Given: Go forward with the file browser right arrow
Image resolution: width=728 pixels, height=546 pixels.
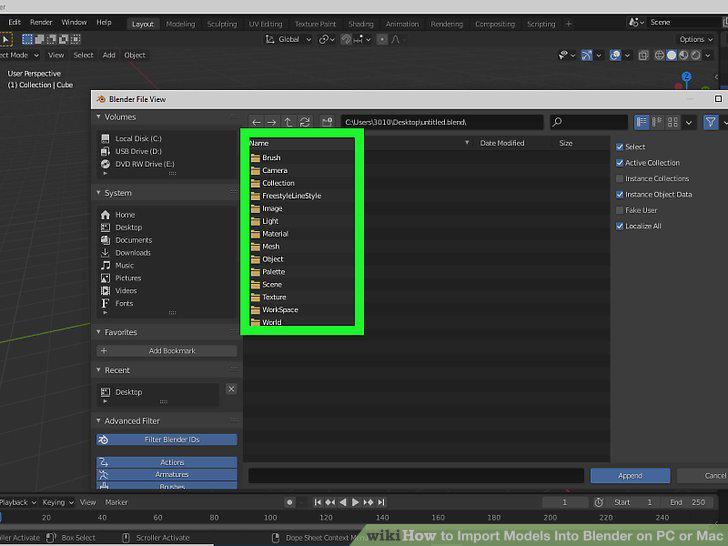Looking at the screenshot, I should 272,122.
